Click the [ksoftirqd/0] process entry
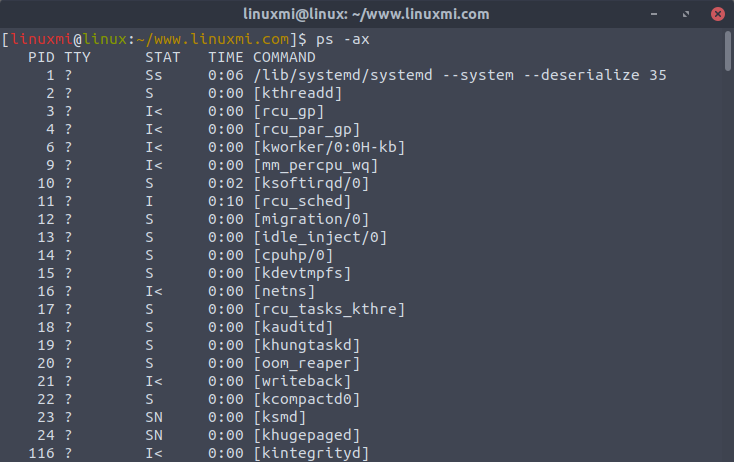Viewport: 734px width, 462px height. [x=312, y=183]
